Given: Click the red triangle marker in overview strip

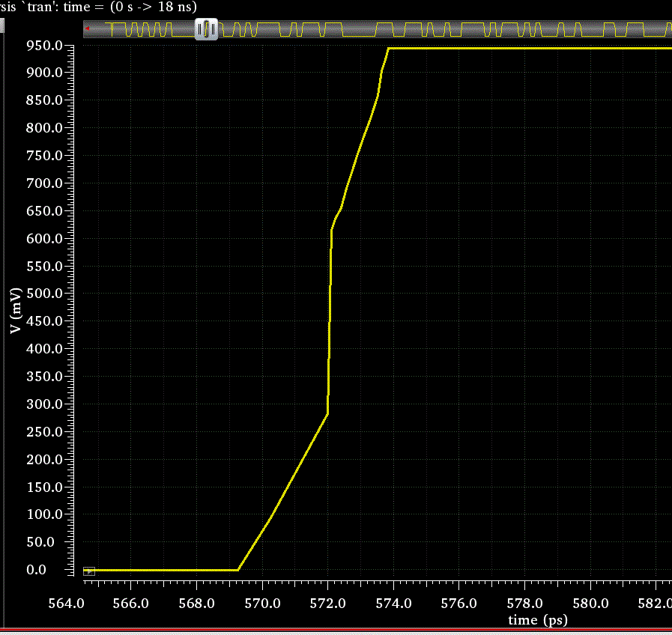Looking at the screenshot, I should coord(88,28).
